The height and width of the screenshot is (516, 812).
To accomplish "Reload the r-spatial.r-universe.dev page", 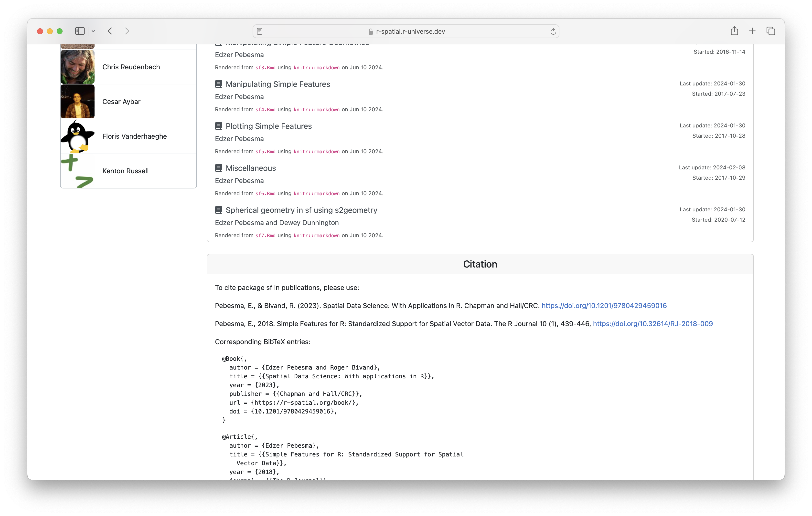I will [553, 31].
